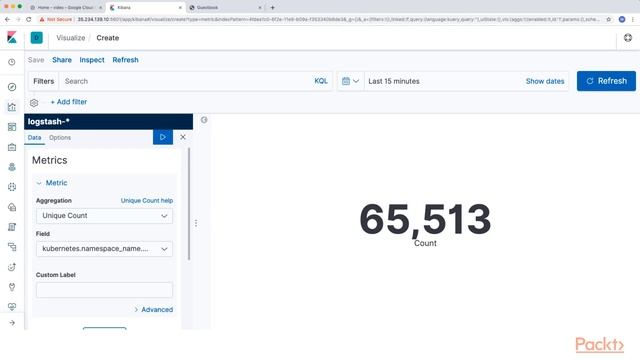Viewport: 640px width, 360px height.
Task: Open calendar quick time menu
Action: (350, 81)
